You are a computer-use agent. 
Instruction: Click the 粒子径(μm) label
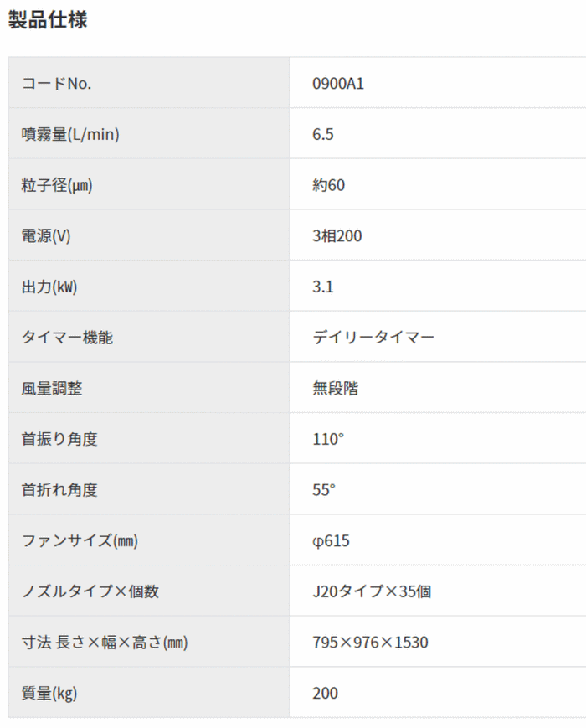click(x=57, y=185)
